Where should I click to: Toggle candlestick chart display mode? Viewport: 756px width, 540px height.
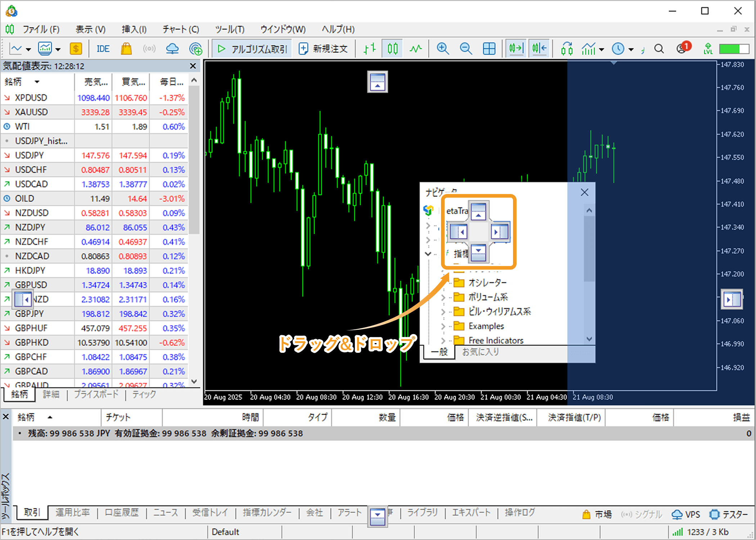click(x=392, y=49)
